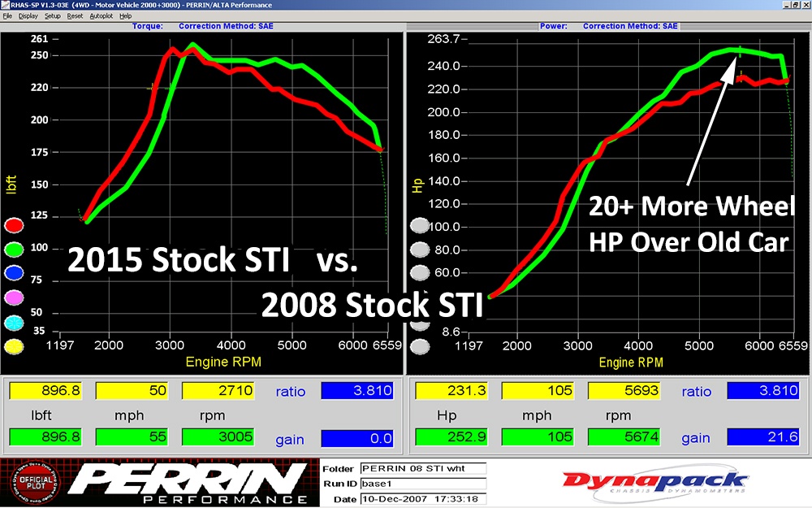Minimize the RHAS-SP window

[x=787, y=5]
